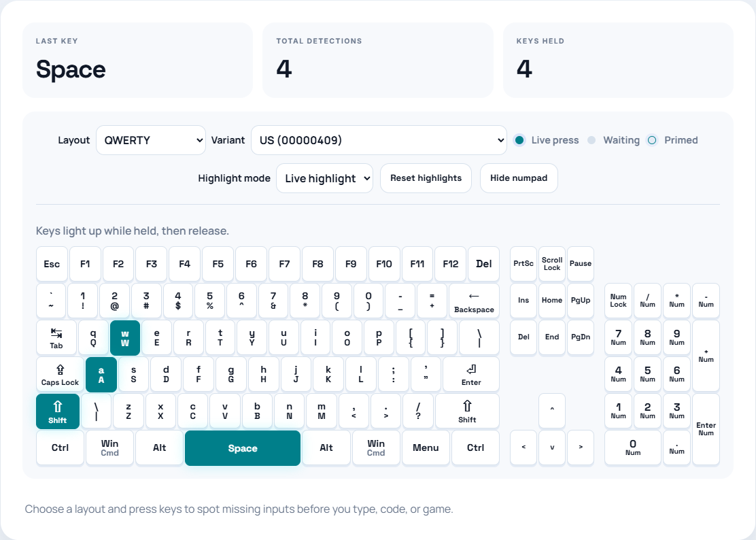Screen dimensions: 756x540
Task: Click the highlighted W key
Action: [125, 338]
